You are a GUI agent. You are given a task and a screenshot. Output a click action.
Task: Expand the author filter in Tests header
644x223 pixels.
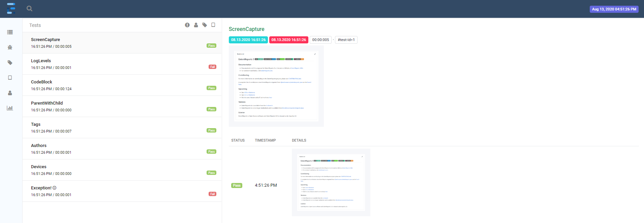[196, 25]
